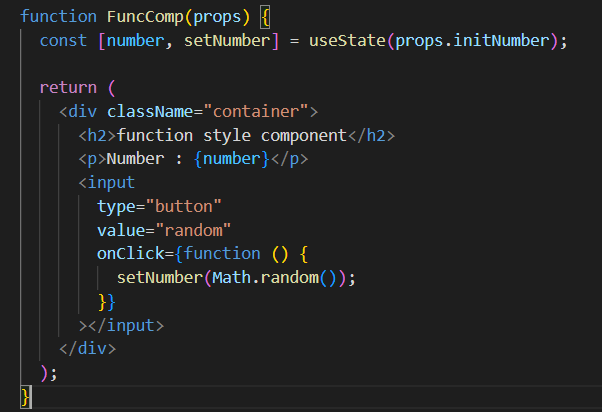Image resolution: width=602 pixels, height=412 pixels.
Task: Click the onClick attribute
Action: (131, 254)
